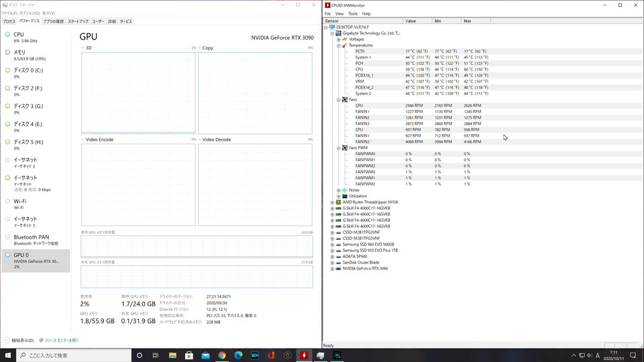Screen dimensions: 644x362
Task: Click 簡易表示 fewer details button
Action: point(19,341)
